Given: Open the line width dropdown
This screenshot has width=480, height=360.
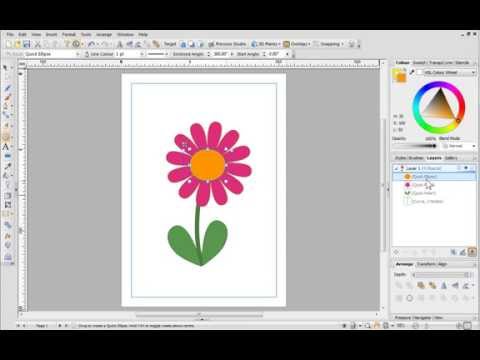Looking at the screenshot, I should (130, 54).
